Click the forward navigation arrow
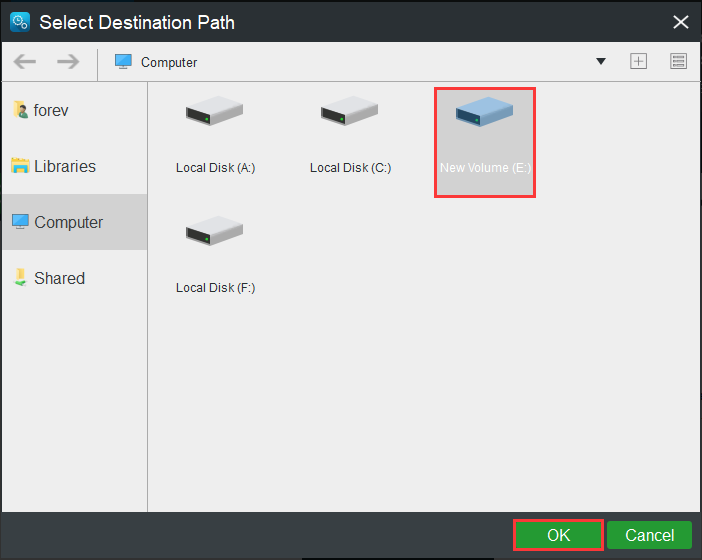 pos(68,62)
